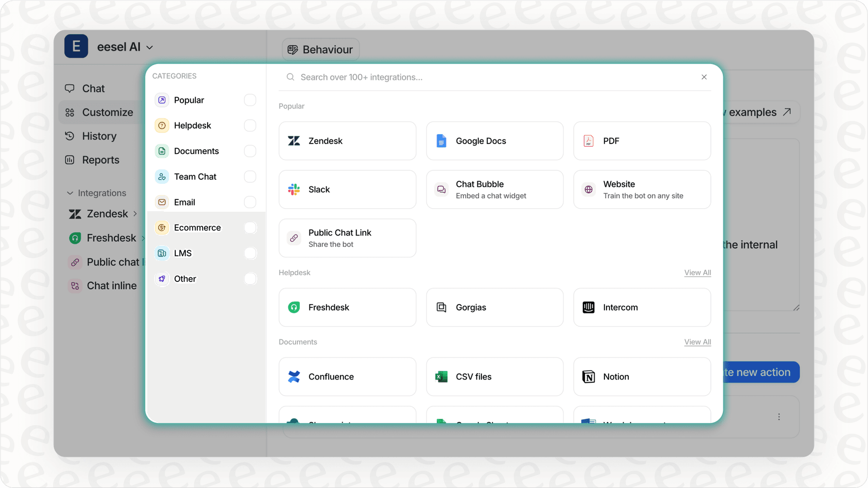Click the search integrations input field
The image size is (868, 488).
465,77
